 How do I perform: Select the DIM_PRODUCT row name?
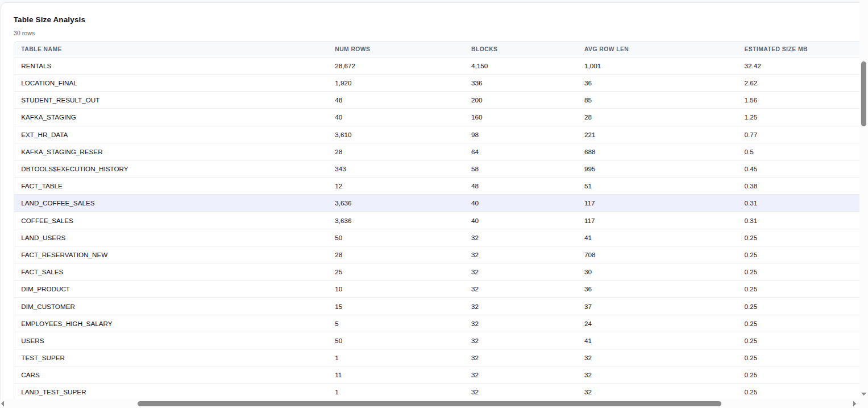45,289
